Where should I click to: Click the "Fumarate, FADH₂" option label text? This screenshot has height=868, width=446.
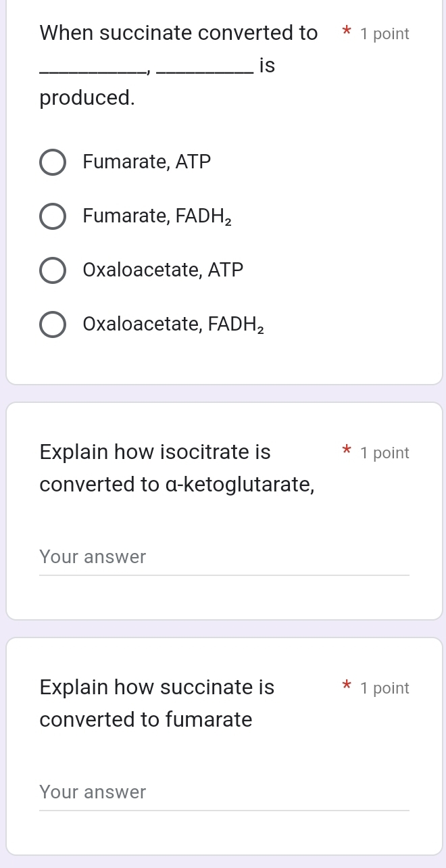pos(157,216)
